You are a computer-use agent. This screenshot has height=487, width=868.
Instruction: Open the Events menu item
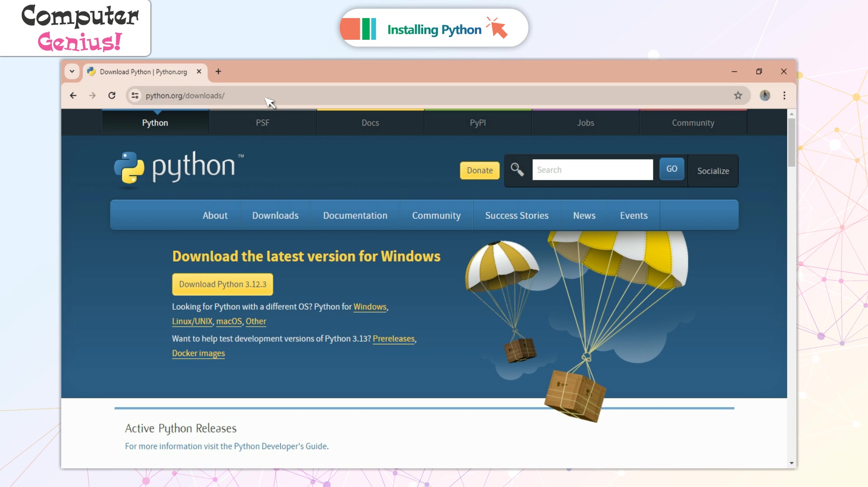(634, 215)
